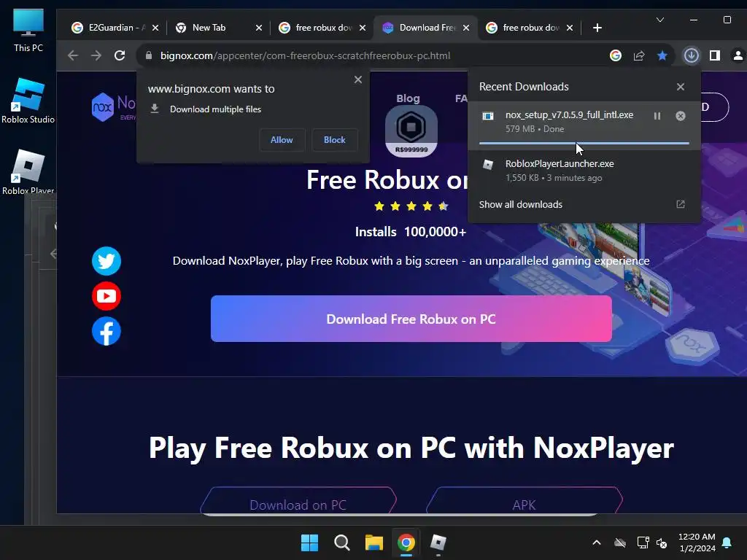Open the Chrome profile menu
The image size is (747, 560).
[x=738, y=55]
